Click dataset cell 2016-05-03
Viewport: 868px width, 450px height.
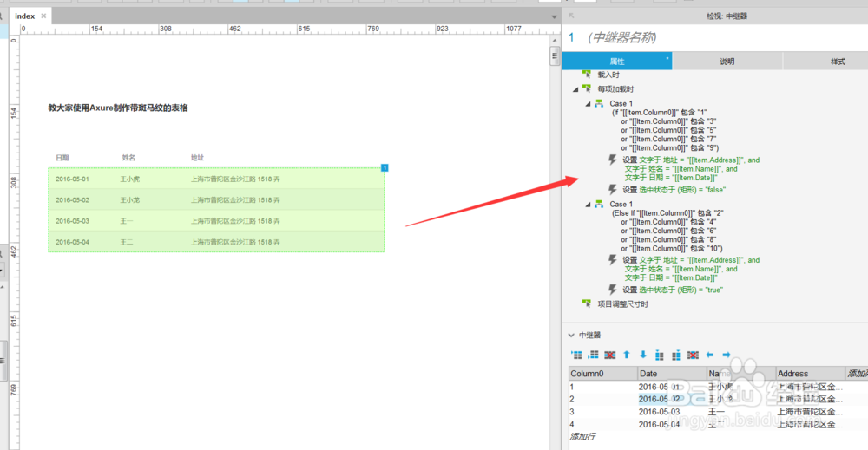[x=672, y=412]
